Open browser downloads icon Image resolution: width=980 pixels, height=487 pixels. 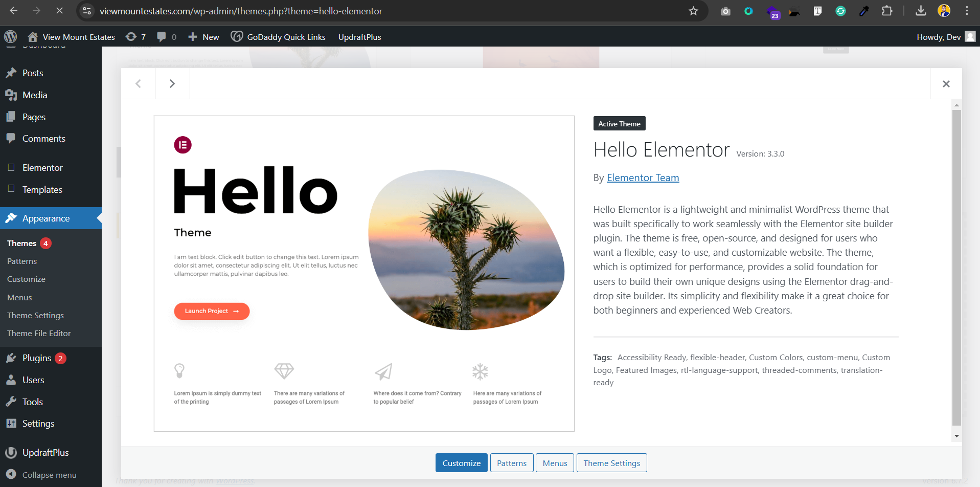point(921,11)
